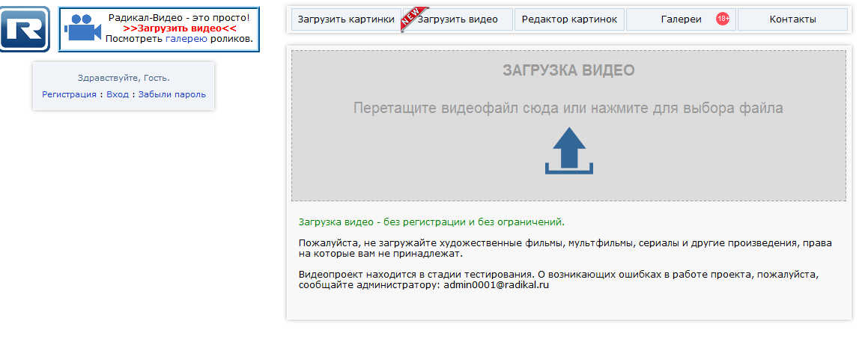Open the Загрузить картинки tab
Viewport: 868px width, 342px height.
[345, 19]
